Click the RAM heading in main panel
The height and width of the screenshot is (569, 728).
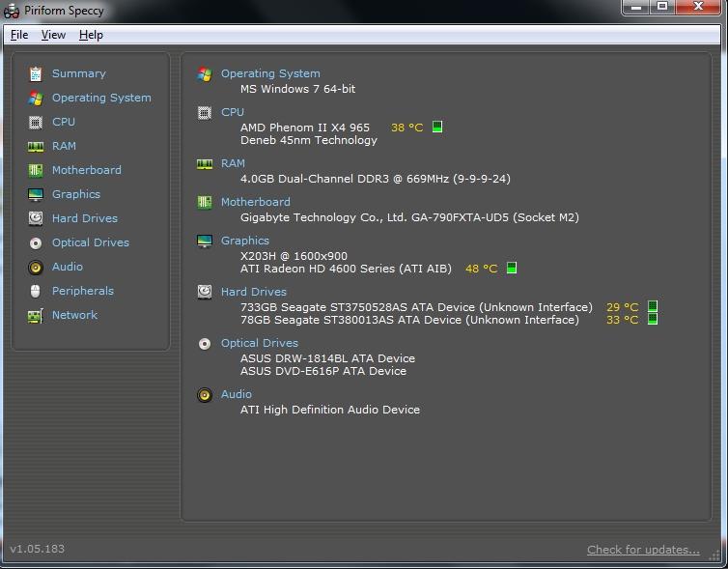233,163
